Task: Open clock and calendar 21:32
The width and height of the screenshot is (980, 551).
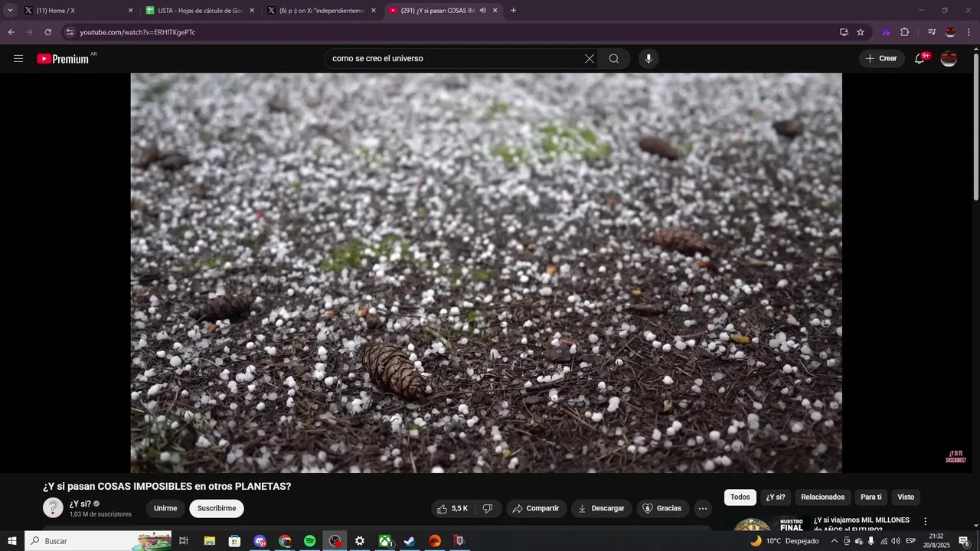Action: click(x=936, y=541)
